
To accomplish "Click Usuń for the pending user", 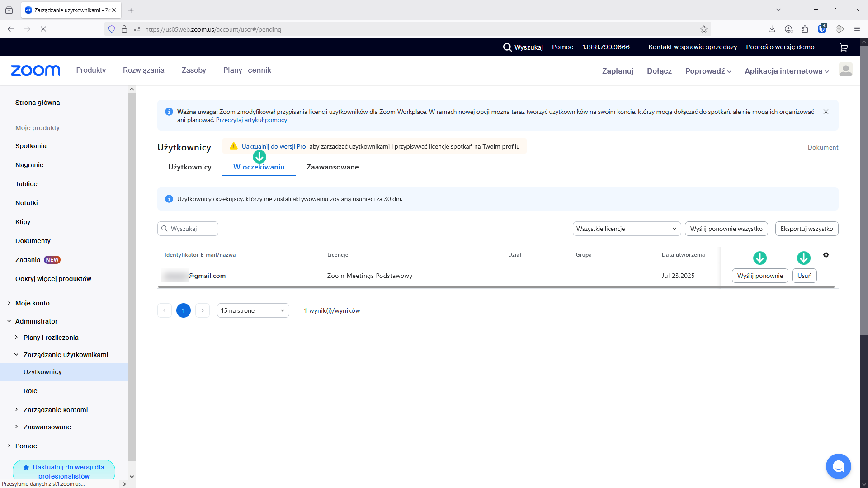I will [804, 276].
